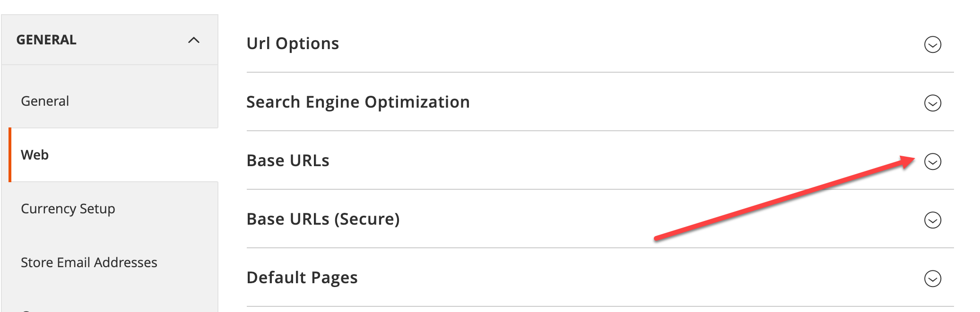
Task: Click the GENERAL group header label
Action: pos(46,40)
